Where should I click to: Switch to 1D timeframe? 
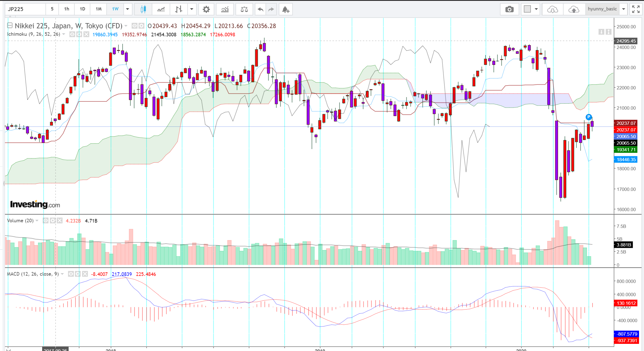click(x=82, y=9)
